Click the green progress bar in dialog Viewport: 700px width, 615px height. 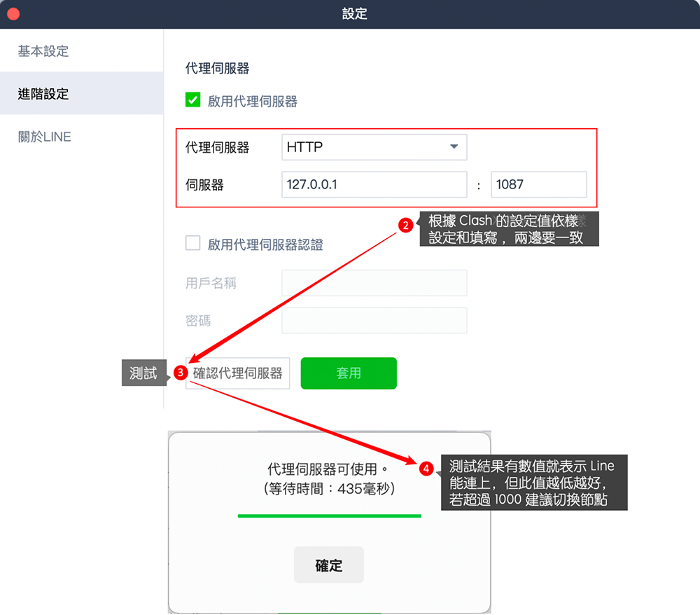point(330,516)
